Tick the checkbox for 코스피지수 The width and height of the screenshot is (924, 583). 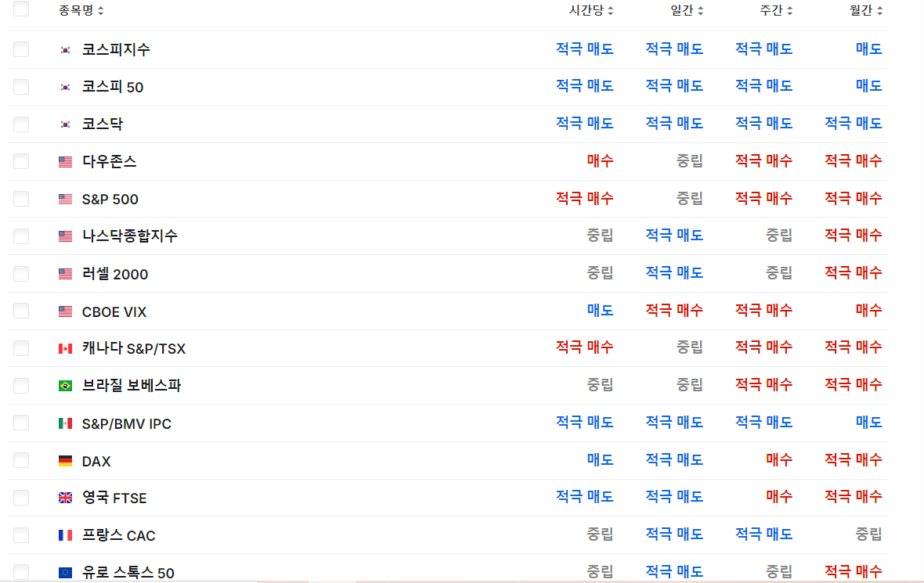(21, 49)
